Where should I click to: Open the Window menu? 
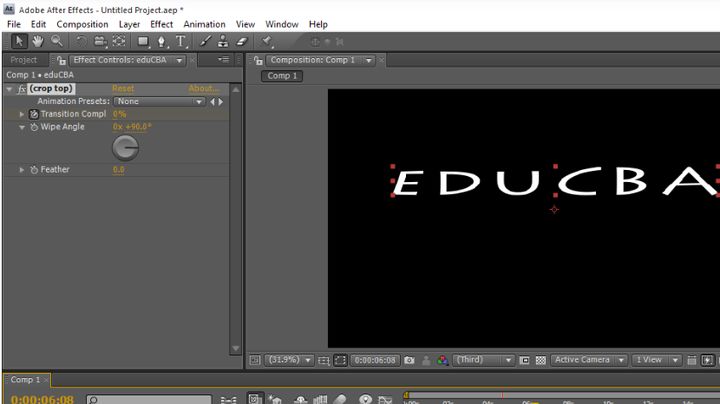[x=281, y=24]
